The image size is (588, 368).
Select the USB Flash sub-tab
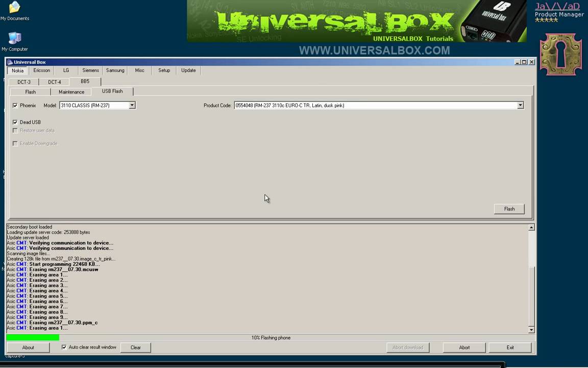[112, 91]
